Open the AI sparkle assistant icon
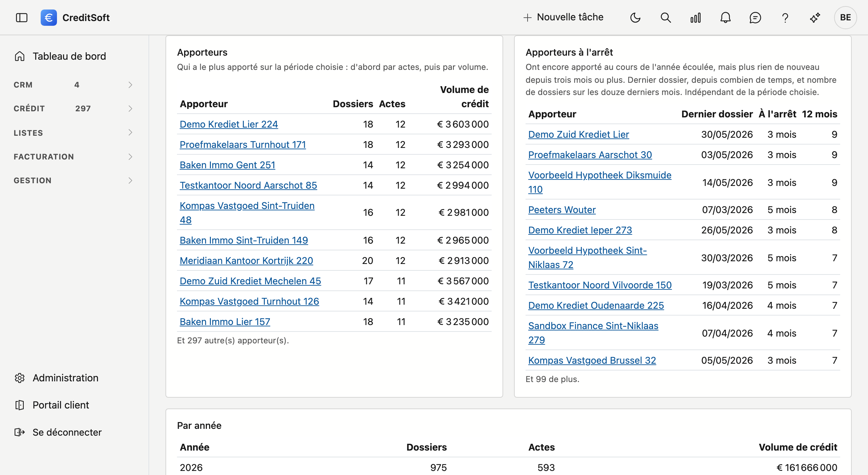This screenshot has height=475, width=868. (x=815, y=18)
